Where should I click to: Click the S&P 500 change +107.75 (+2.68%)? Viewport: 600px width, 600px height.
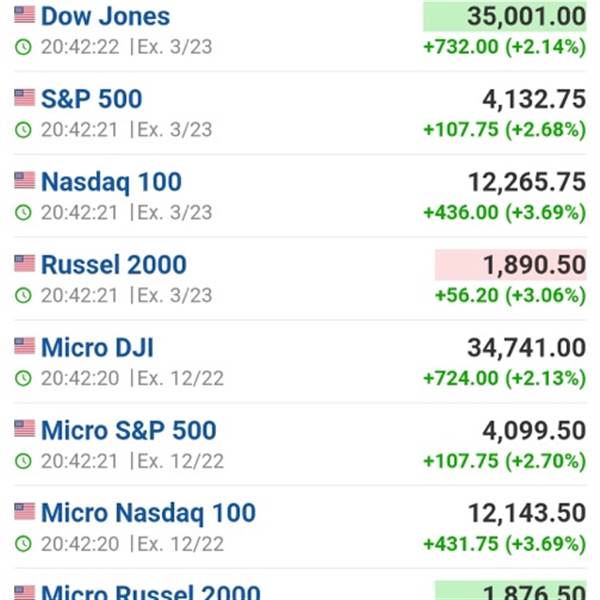(505, 130)
